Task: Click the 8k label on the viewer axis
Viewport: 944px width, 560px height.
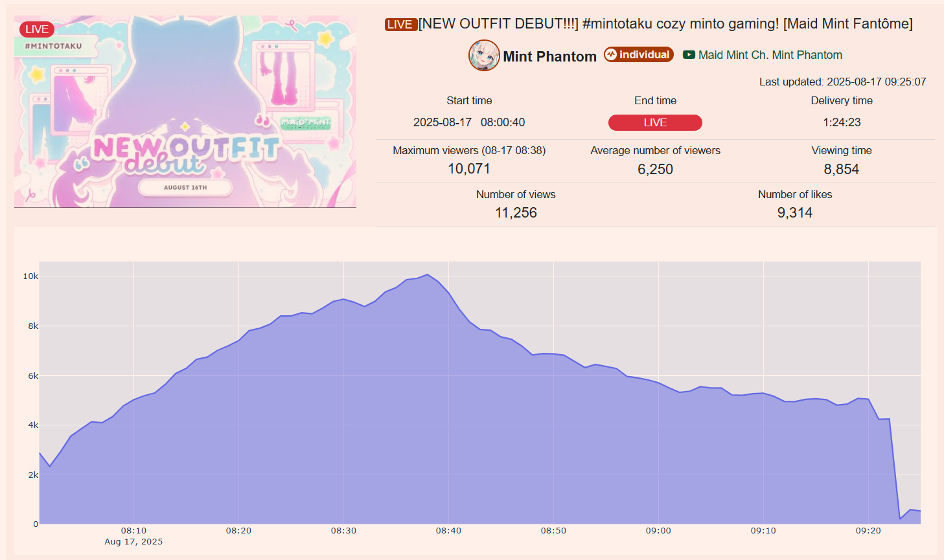Action: click(x=33, y=326)
